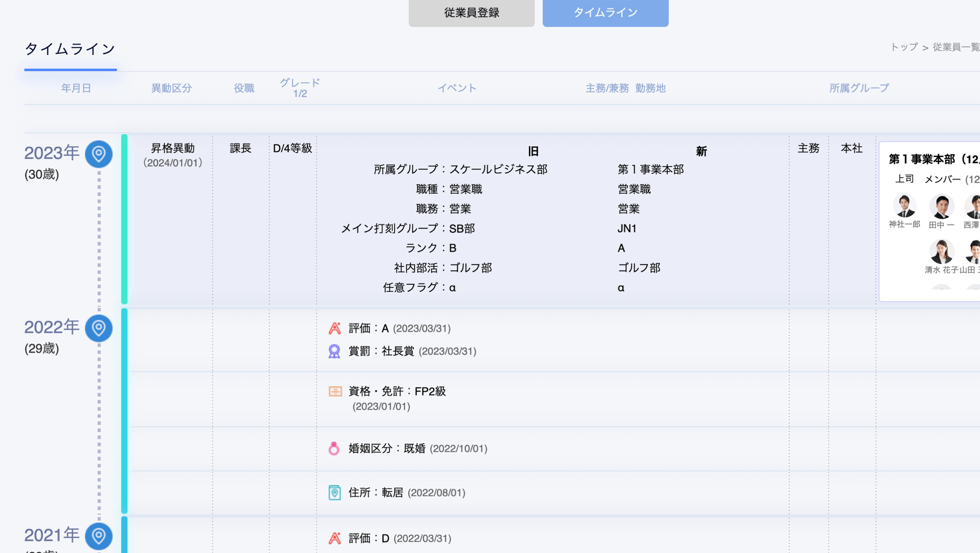
Task: Click the 2021年 location pin marker
Action: (x=98, y=536)
